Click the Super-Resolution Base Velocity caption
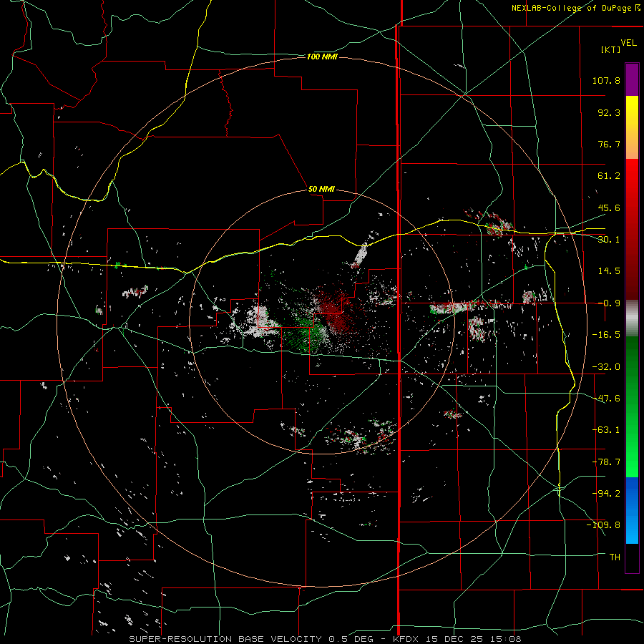This screenshot has width=644, height=644. click(x=326, y=639)
